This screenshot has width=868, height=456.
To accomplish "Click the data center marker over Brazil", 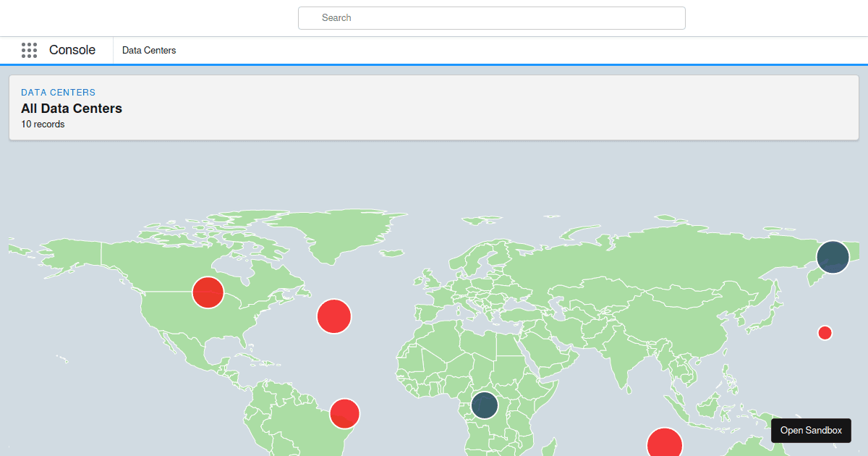I will click(x=344, y=413).
